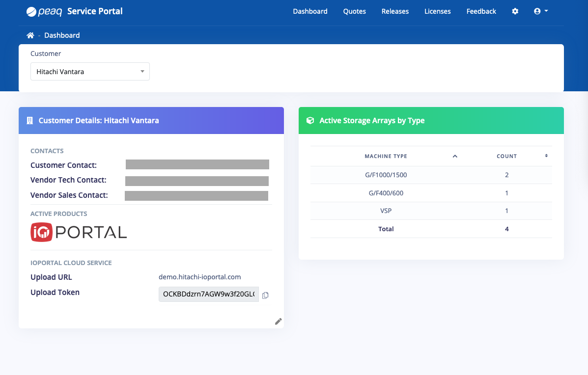Expand the user account dropdown caret
The height and width of the screenshot is (375, 588).
pyautogui.click(x=547, y=11)
